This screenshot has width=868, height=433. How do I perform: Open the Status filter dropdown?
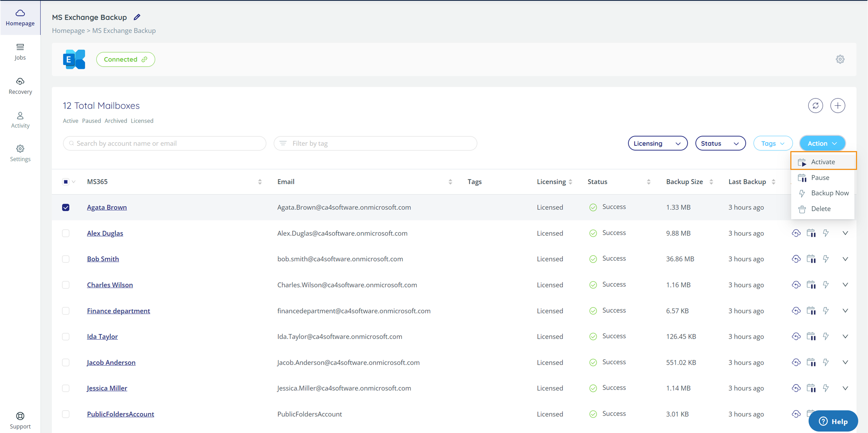click(720, 143)
